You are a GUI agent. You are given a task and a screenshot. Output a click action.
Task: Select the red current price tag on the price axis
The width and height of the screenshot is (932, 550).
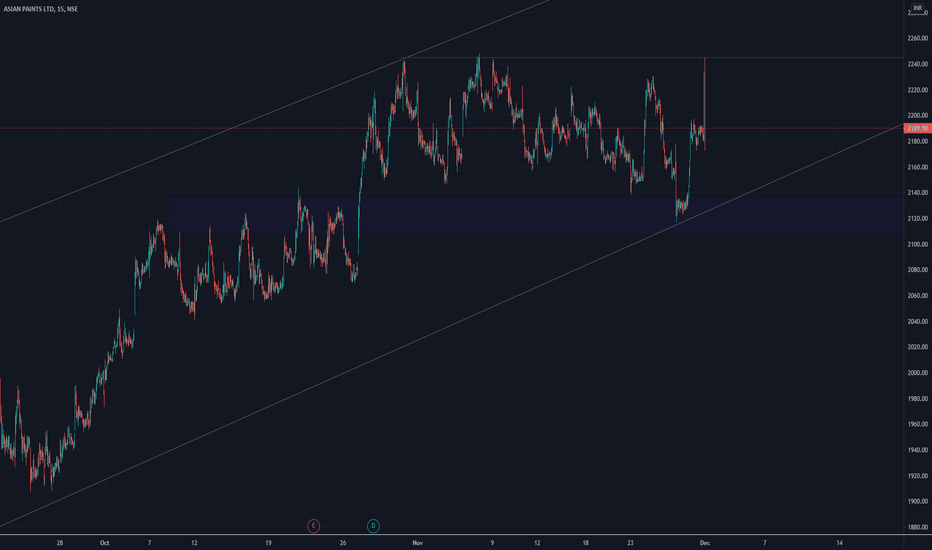pyautogui.click(x=917, y=128)
